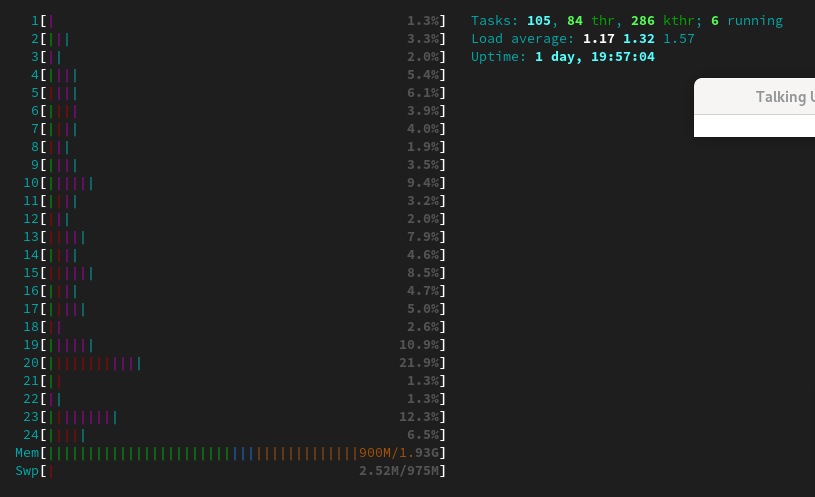Select the CPU 15 meter bar
This screenshot has height=497, width=815.
click(240, 273)
